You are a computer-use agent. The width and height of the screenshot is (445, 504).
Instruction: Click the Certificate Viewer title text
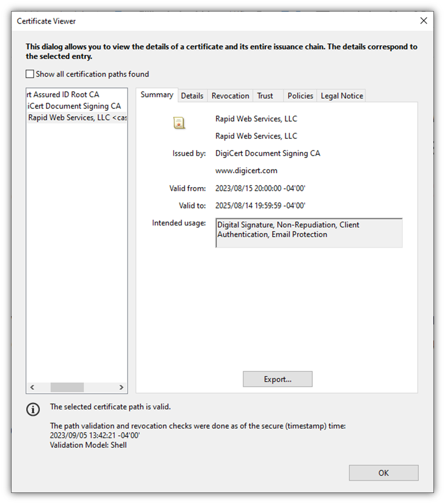46,21
